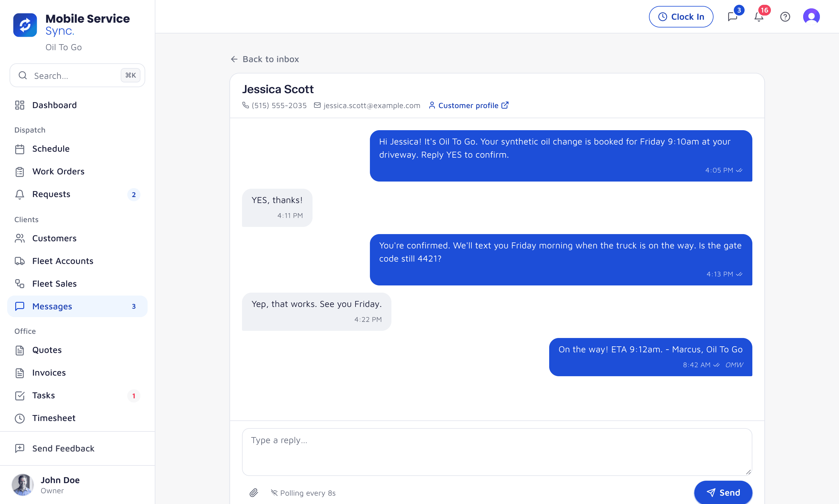Select Messages in the sidebar
The image size is (839, 504).
point(77,306)
